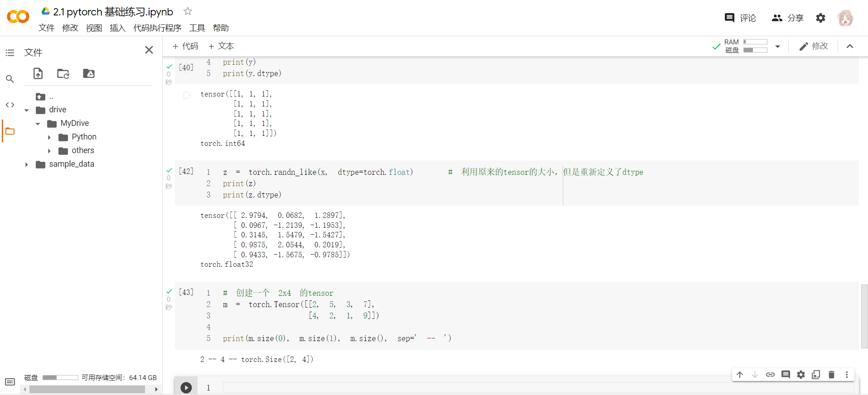
Task: Select the Files sidebar tab icon
Action: (10, 131)
